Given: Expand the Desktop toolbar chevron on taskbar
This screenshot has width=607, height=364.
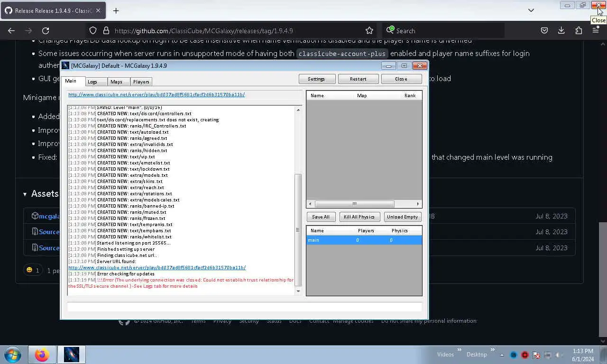Looking at the screenshot, I should click(492, 350).
